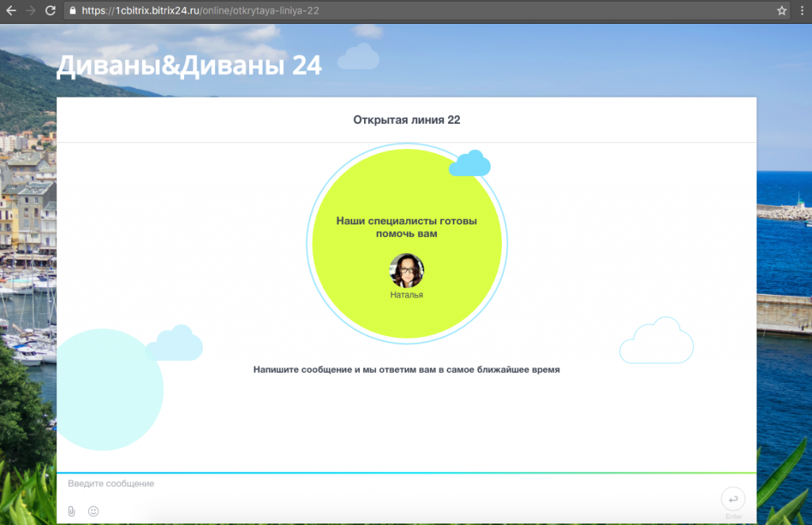
Task: Open the browser three-dot menu
Action: click(802, 10)
